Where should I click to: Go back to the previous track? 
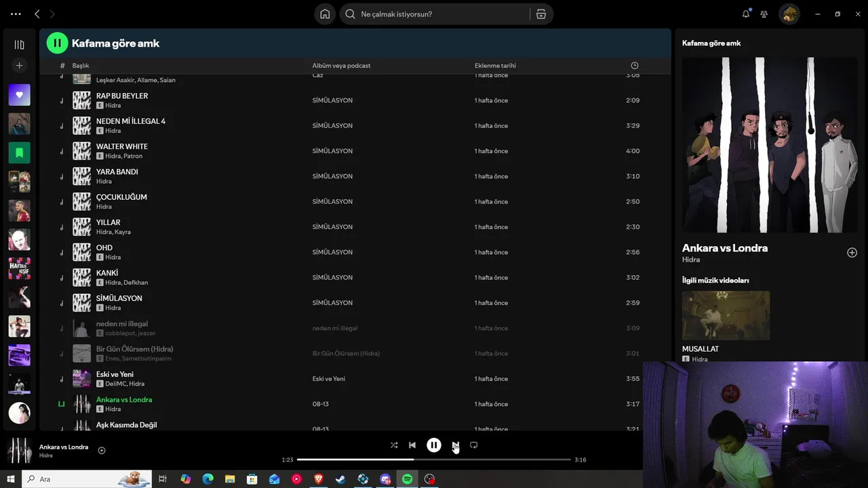(412, 445)
